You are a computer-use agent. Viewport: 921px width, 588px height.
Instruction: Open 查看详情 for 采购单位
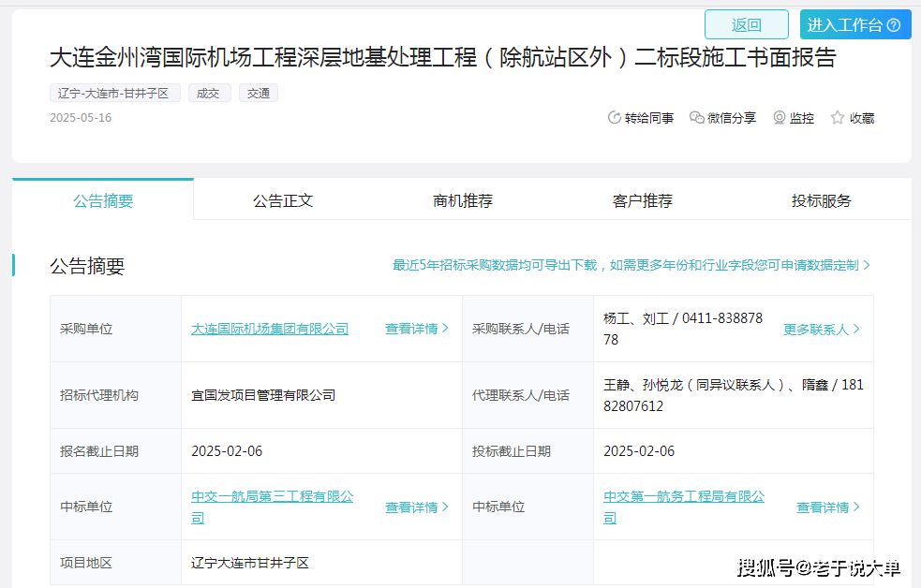[x=416, y=329]
